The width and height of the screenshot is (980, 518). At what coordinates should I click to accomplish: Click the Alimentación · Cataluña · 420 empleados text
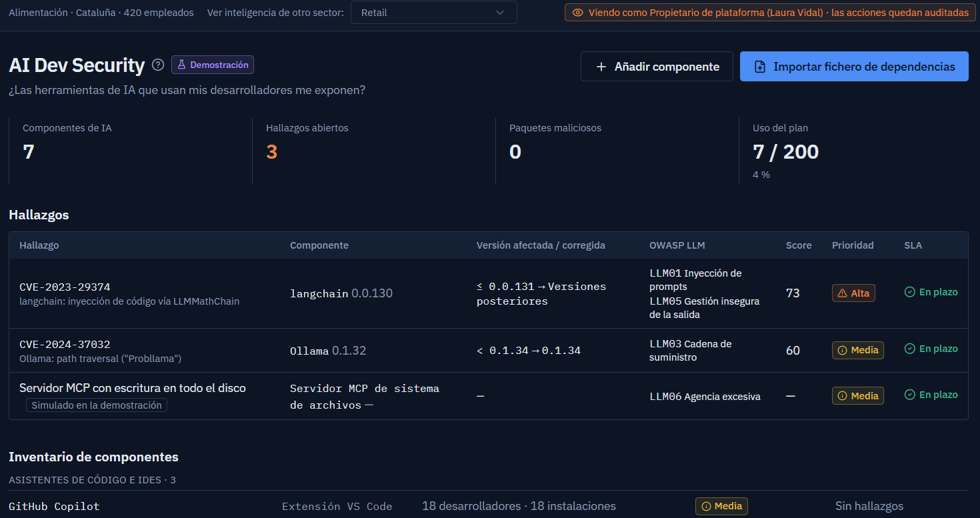pos(101,13)
